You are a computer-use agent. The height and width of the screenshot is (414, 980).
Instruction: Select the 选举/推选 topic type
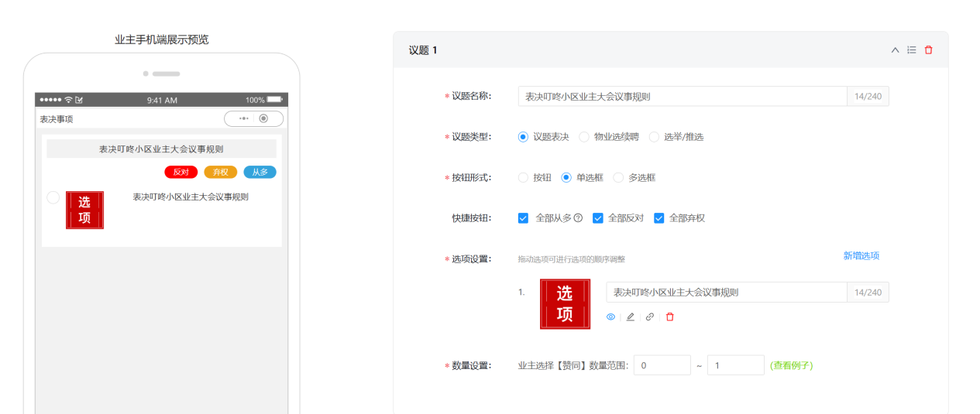click(654, 137)
